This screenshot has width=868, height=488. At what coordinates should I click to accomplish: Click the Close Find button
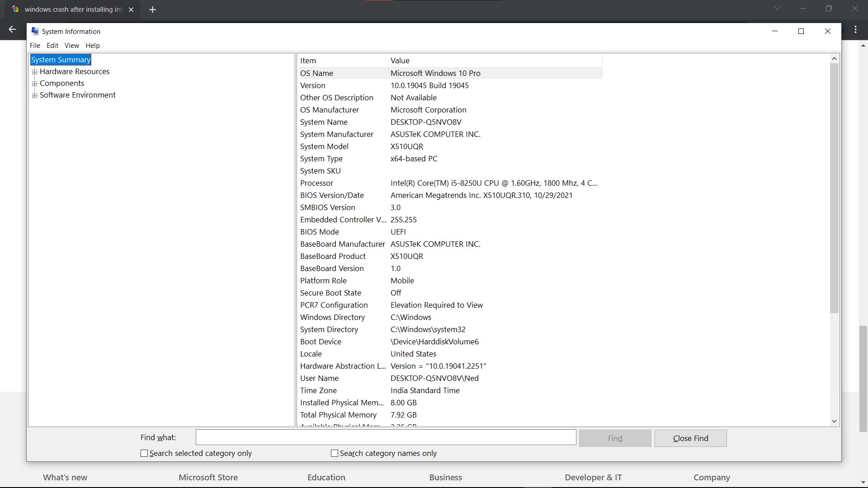click(x=690, y=438)
